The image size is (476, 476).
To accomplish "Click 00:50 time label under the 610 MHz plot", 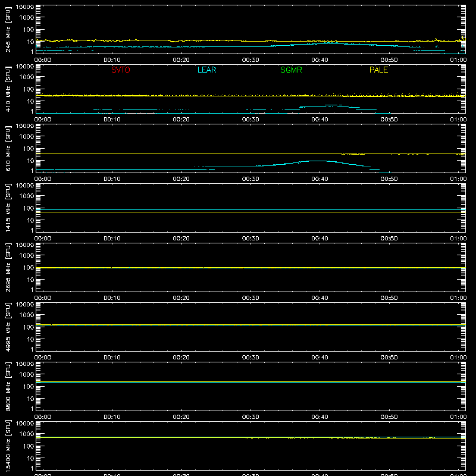I will pos(389,179).
